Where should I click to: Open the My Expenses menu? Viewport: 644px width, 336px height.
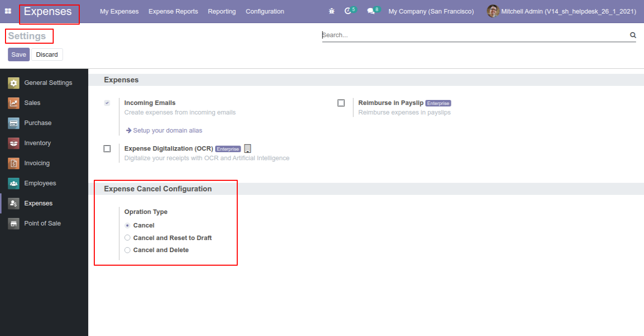tap(119, 11)
